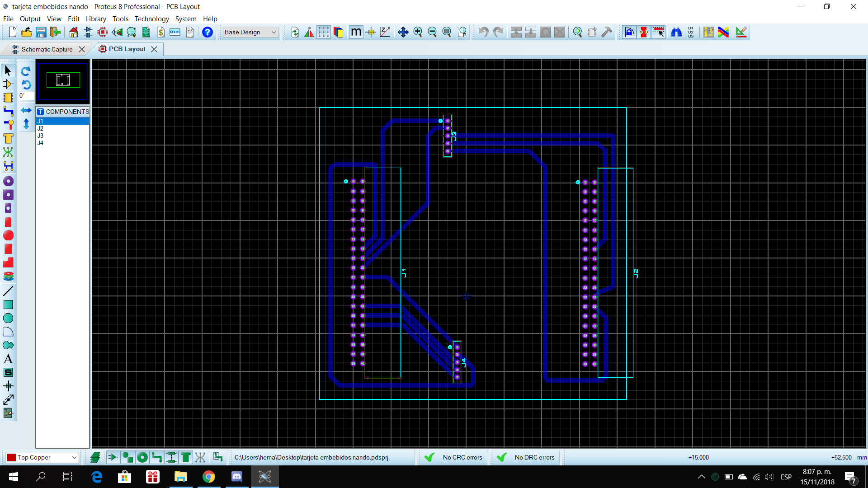This screenshot has height=488, width=868.
Task: Select the Zone mode tool
Action: (x=8, y=139)
